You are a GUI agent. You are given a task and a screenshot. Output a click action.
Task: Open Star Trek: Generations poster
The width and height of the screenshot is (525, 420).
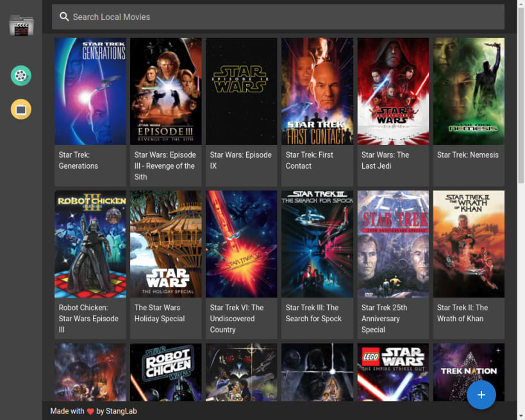[90, 91]
